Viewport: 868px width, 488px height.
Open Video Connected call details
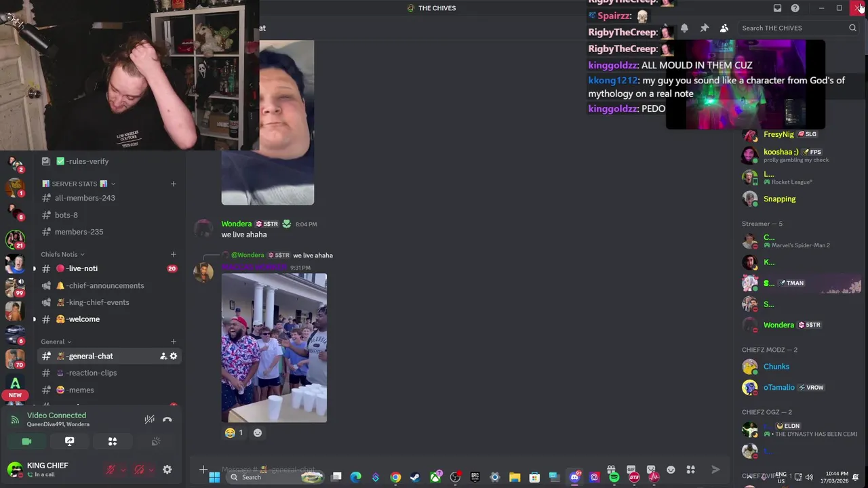click(56, 415)
